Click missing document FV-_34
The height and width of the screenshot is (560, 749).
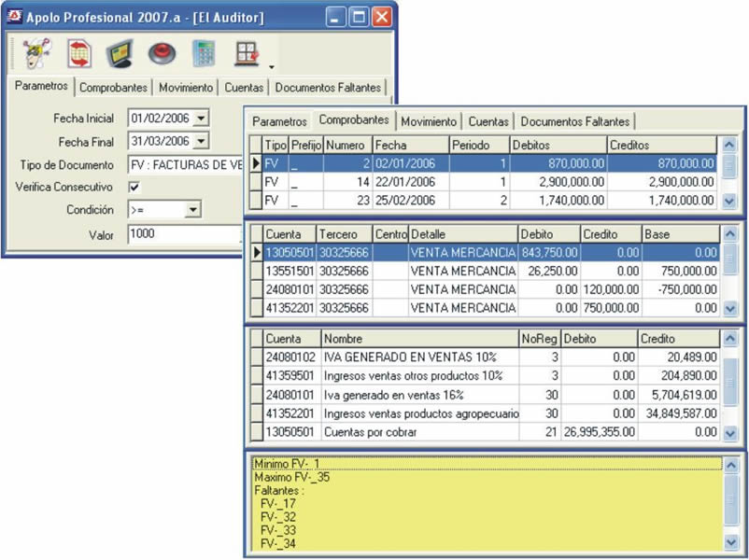click(x=278, y=543)
